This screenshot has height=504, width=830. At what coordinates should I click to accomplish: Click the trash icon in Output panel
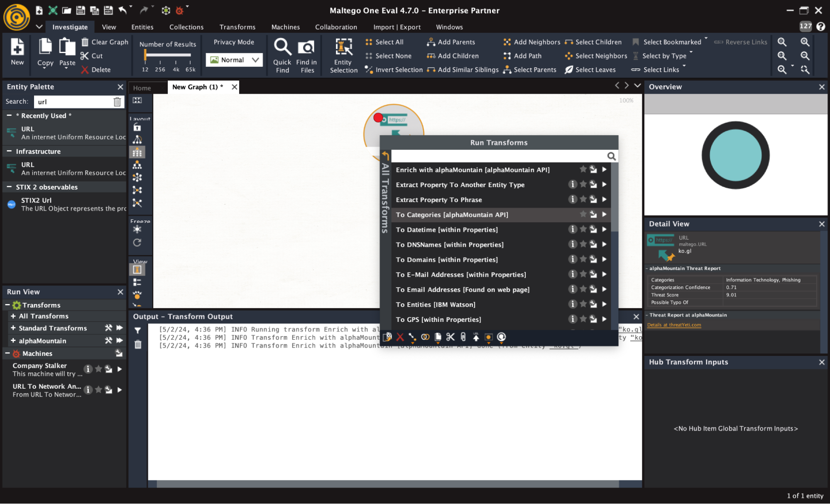pos(138,344)
